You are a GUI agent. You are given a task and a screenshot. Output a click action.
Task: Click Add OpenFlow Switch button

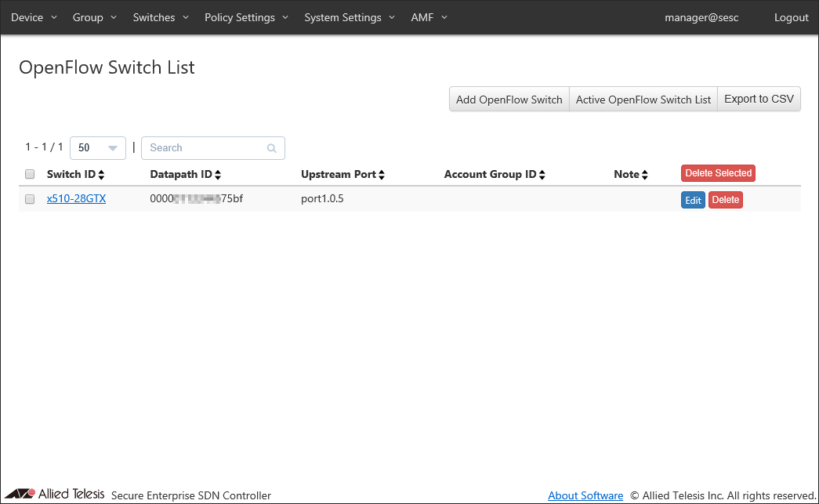[x=509, y=100]
